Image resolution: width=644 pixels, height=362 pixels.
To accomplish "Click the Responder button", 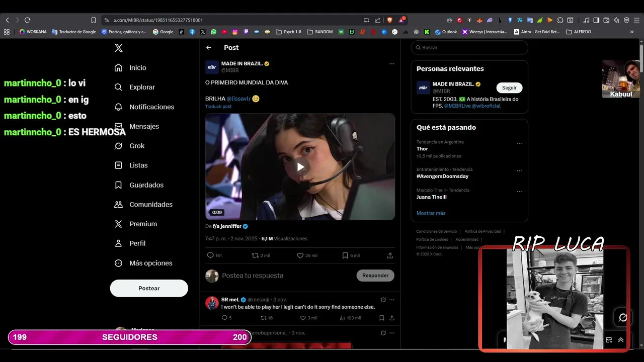I will [x=375, y=276].
